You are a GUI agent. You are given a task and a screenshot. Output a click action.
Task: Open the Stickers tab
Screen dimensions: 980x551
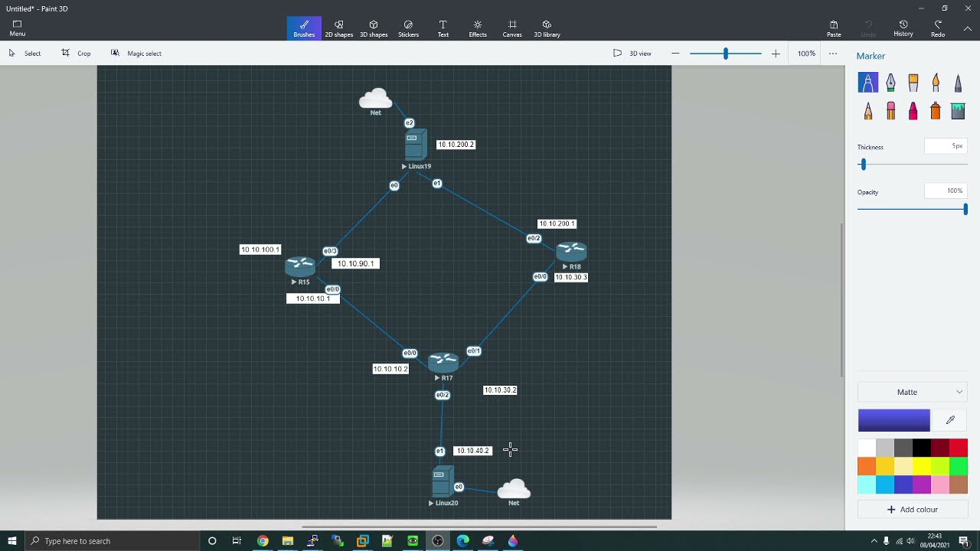(x=408, y=28)
